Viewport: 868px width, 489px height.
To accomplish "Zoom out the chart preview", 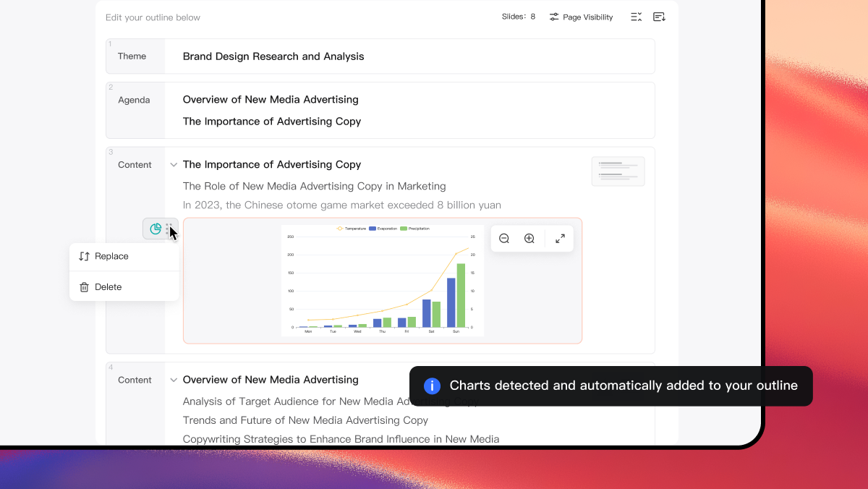I will click(504, 239).
